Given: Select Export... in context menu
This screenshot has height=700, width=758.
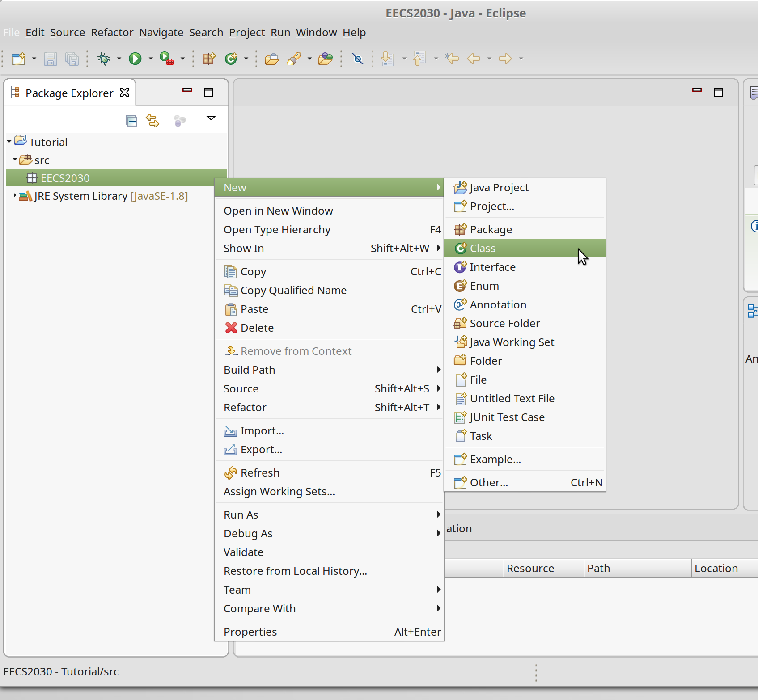Looking at the screenshot, I should [x=330, y=449].
